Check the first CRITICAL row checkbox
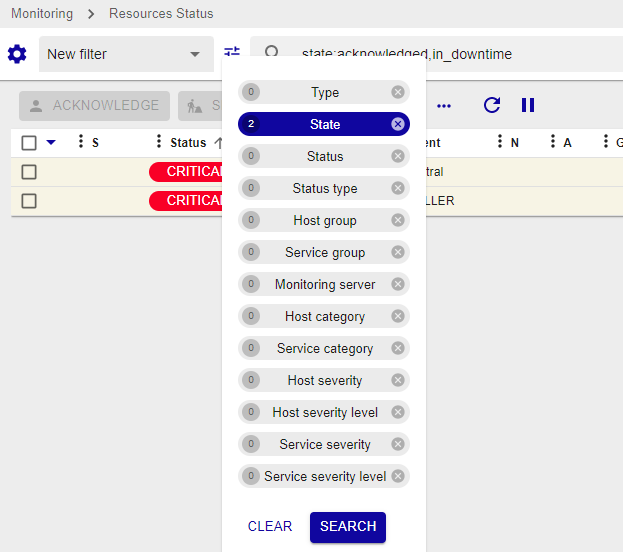This screenshot has width=623, height=552. coord(29,172)
